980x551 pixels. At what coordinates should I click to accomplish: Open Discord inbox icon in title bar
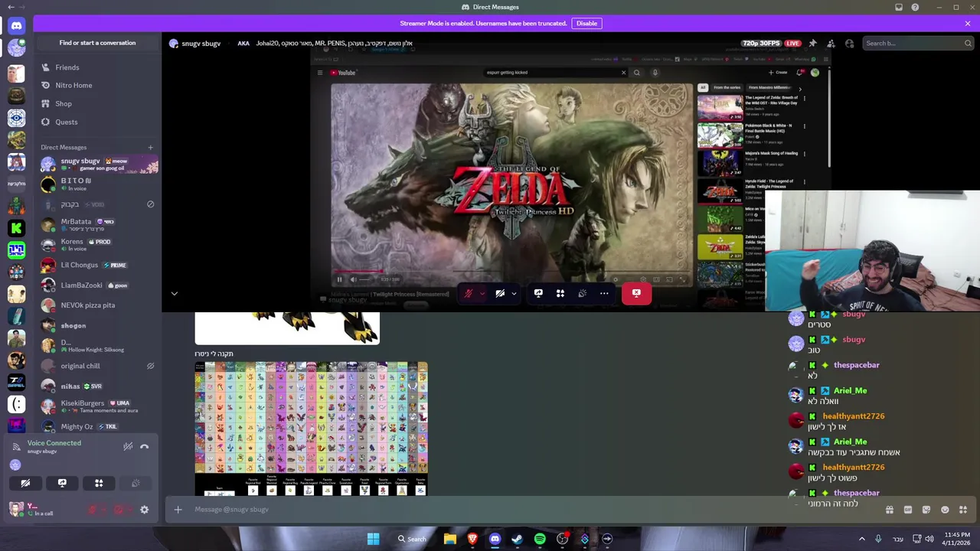899,7
